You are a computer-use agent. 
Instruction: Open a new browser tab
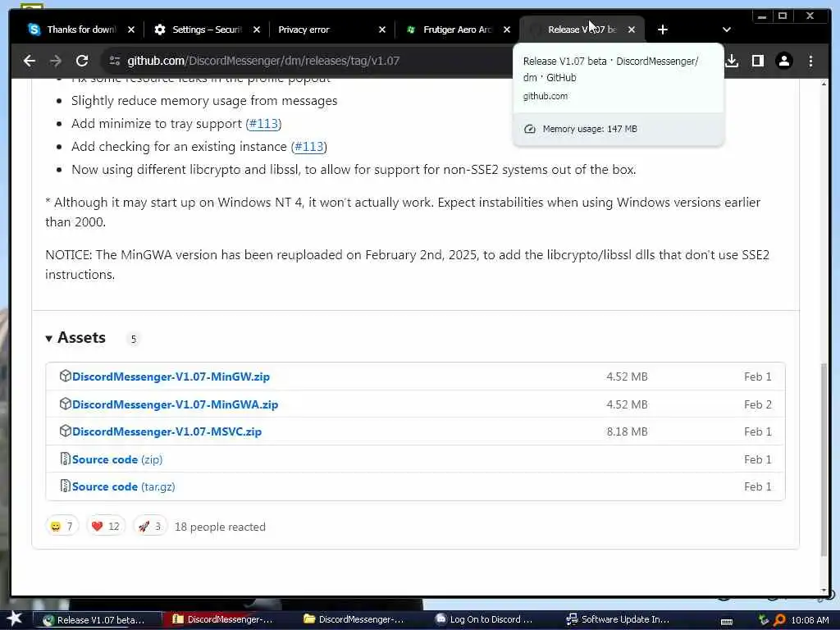click(x=663, y=30)
